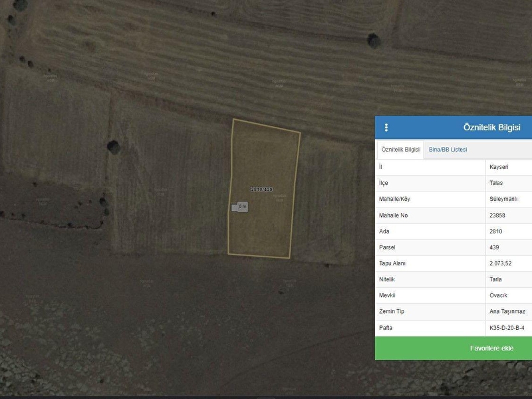Screen dimensions: 532x399
Task: Click the 2810/439 parcel label on map
Action: (x=261, y=190)
